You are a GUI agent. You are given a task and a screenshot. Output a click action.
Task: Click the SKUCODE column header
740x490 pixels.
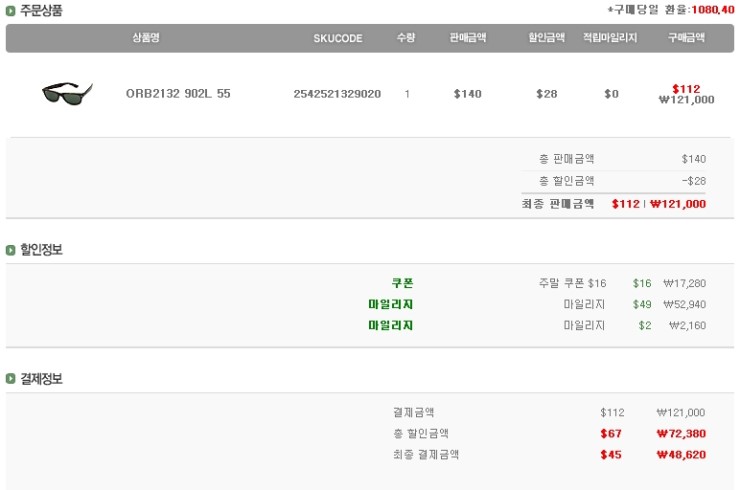(x=336, y=38)
